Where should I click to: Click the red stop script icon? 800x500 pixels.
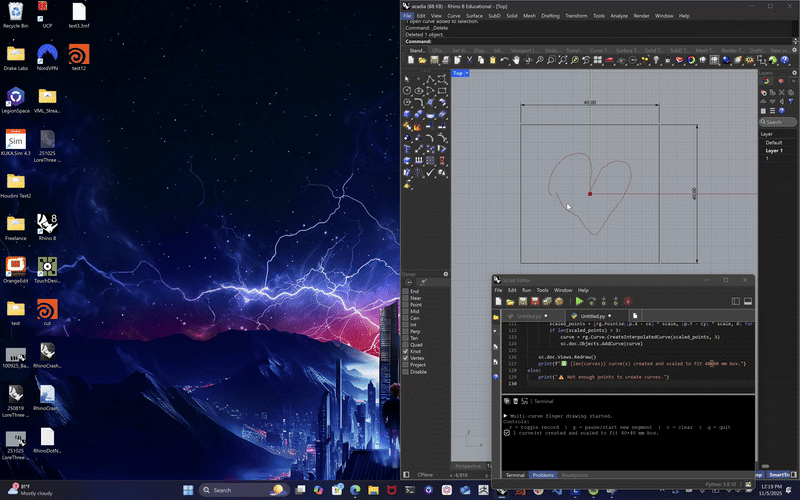pyautogui.click(x=628, y=301)
